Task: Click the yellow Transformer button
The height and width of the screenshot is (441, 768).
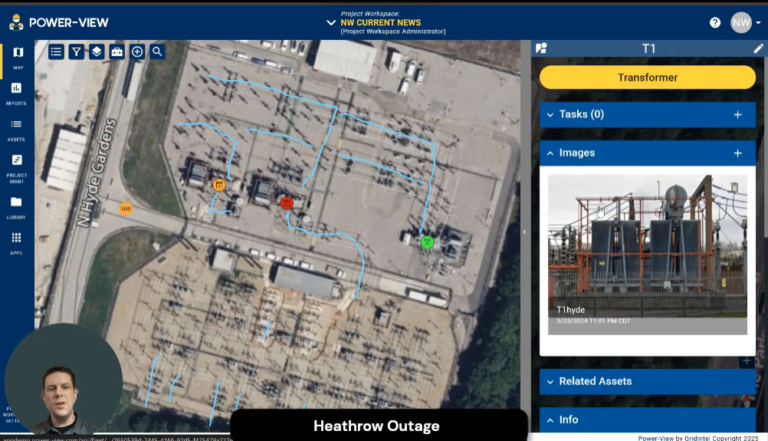Action: 647,77
